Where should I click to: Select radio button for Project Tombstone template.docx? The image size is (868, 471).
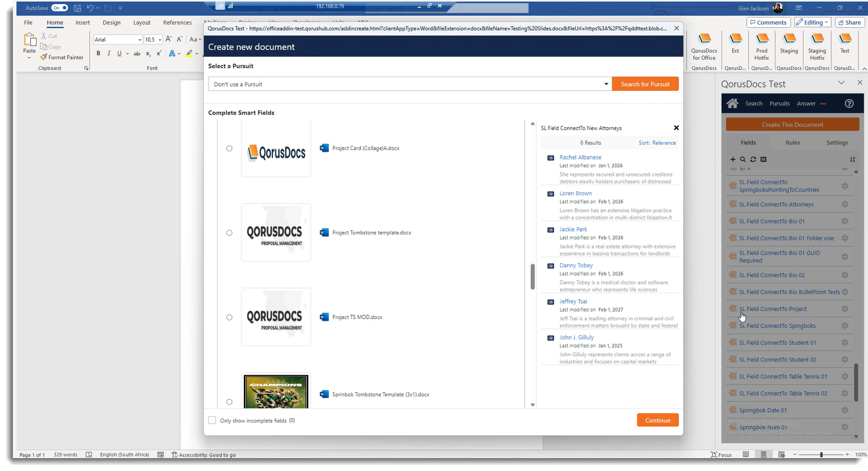point(229,233)
